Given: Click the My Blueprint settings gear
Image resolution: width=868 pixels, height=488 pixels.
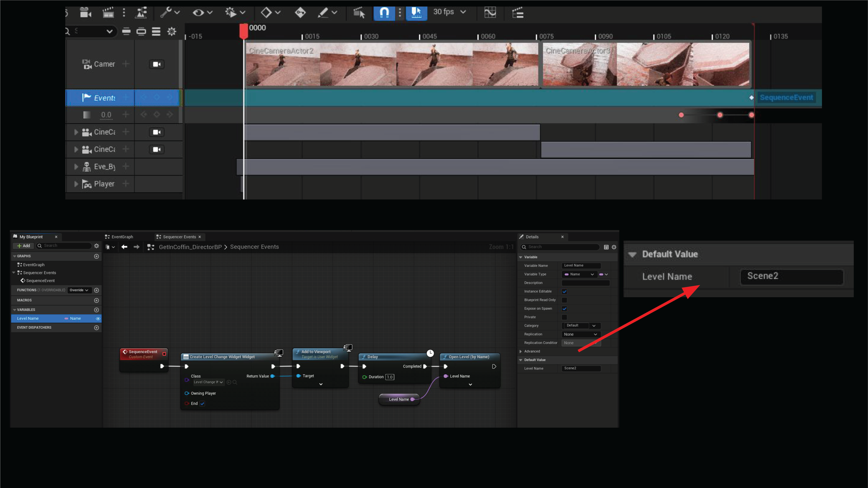Looking at the screenshot, I should [97, 246].
